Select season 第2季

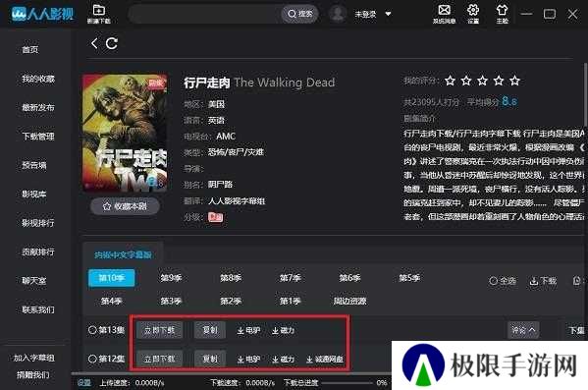(231, 301)
